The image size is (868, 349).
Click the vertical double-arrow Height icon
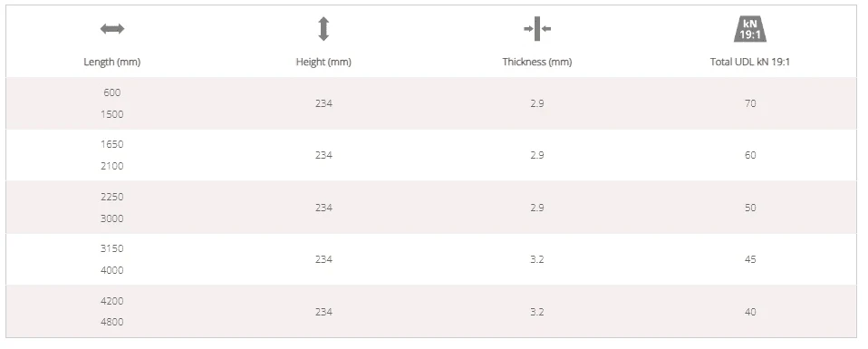tap(323, 29)
